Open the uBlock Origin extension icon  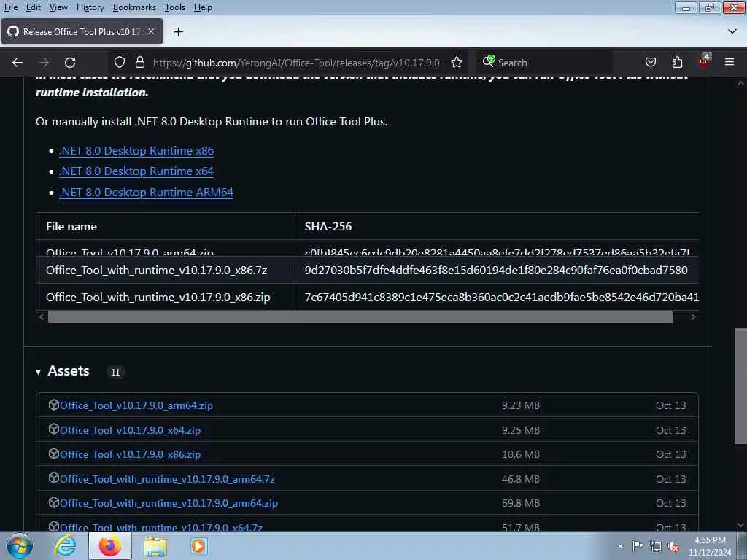[x=704, y=61]
